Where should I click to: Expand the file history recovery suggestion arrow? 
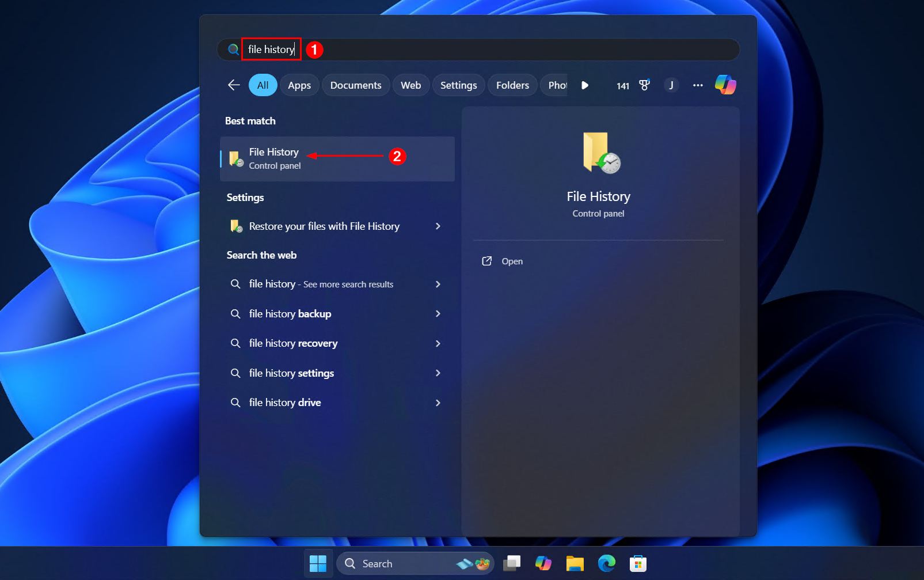tap(438, 343)
